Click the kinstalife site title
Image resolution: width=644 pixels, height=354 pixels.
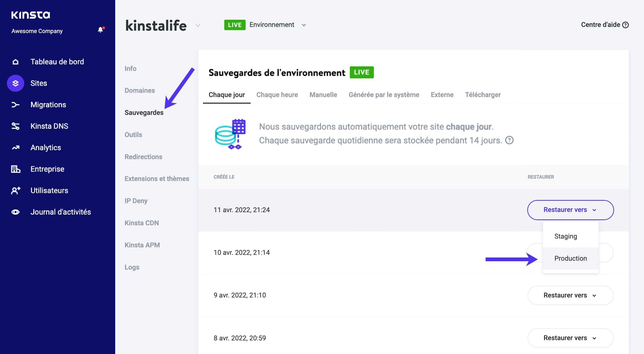point(156,26)
